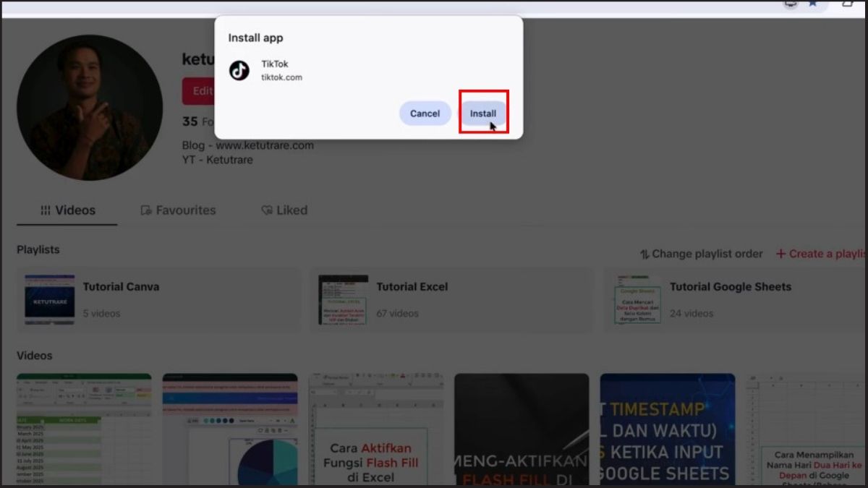
Task: Click the Favourites tab bookmark icon
Action: coord(145,210)
